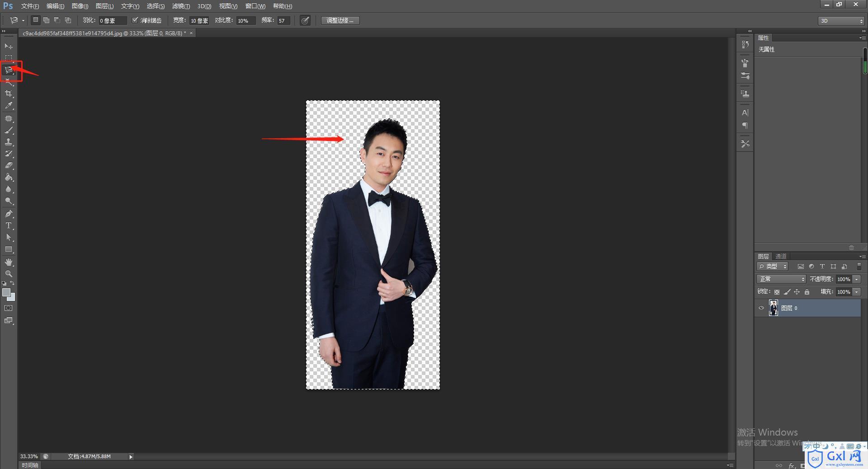Toggle lock image pixels
This screenshot has width=868, height=469.
pyautogui.click(x=787, y=292)
